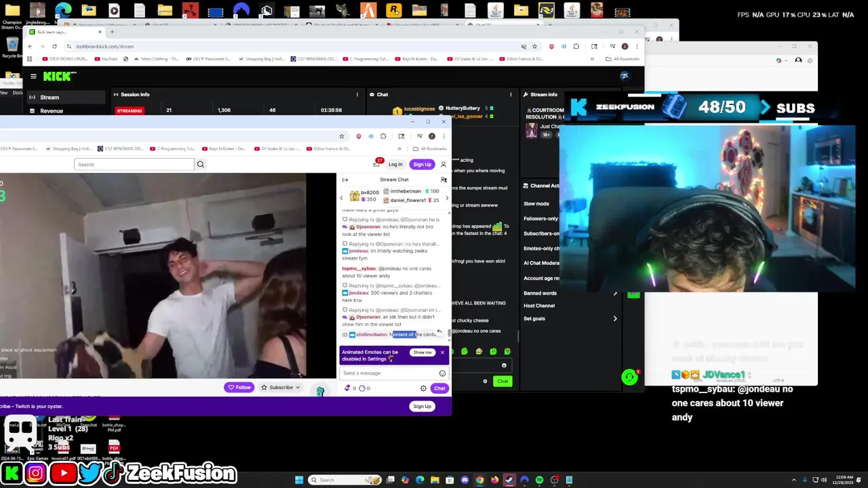Follow the Twitch channel
Screen dimensions: 868x488
(x=239, y=388)
